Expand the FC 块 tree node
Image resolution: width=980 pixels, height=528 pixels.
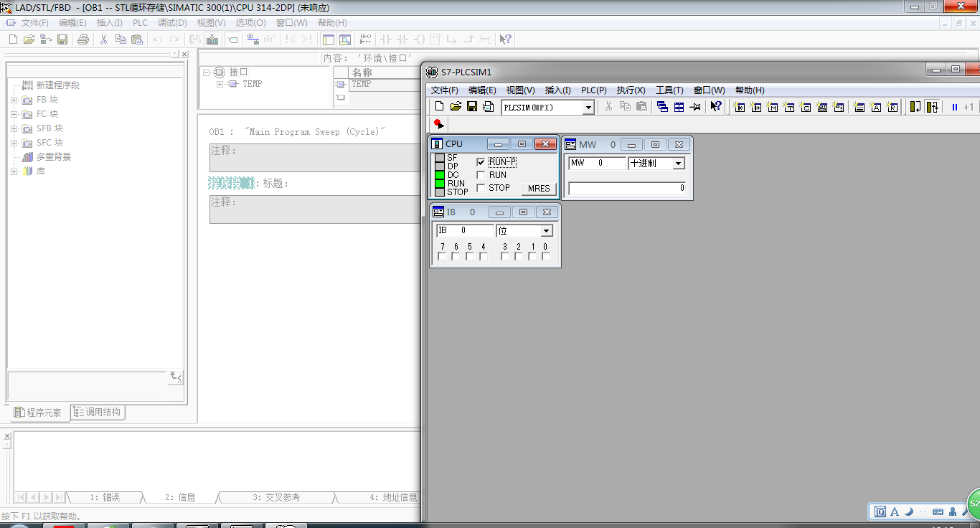(x=14, y=114)
